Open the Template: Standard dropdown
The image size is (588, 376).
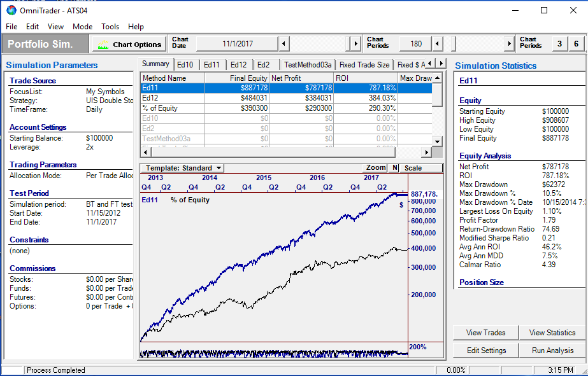click(x=183, y=168)
